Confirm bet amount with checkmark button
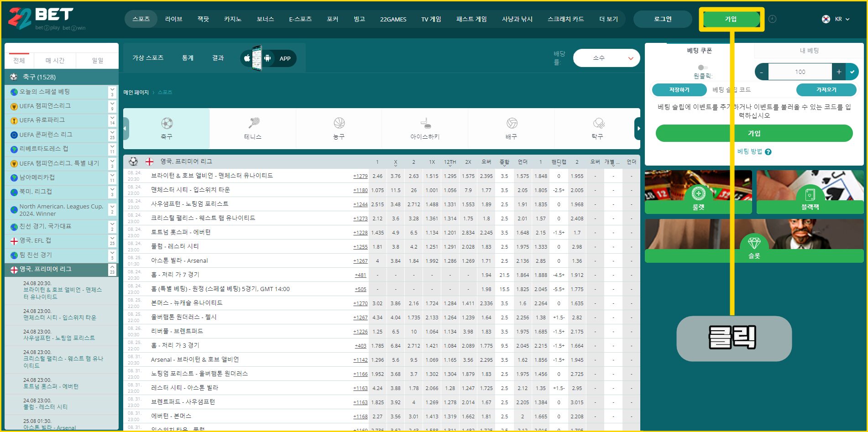The width and height of the screenshot is (868, 432). coord(852,72)
